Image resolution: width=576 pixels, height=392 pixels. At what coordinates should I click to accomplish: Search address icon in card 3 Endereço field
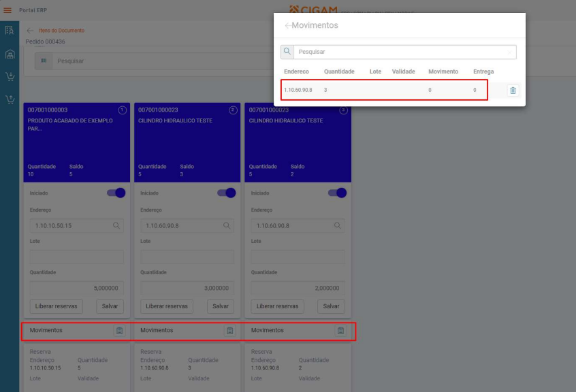tap(338, 226)
